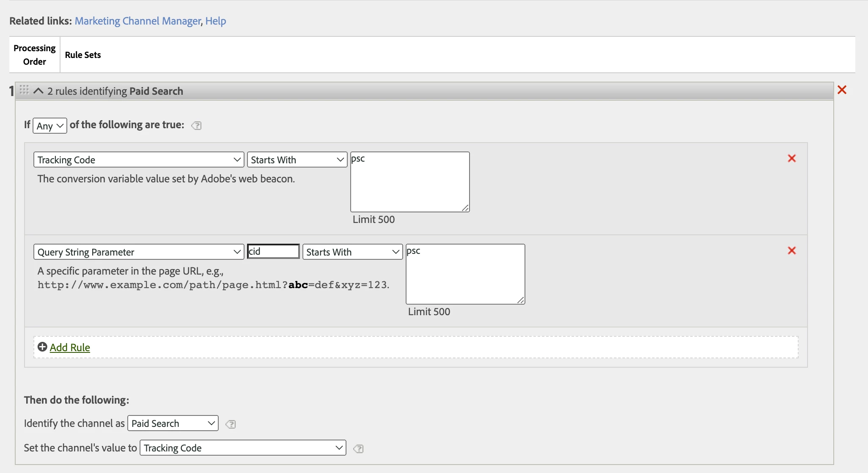Image resolution: width=868 pixels, height=473 pixels.
Task: Remove the Query String Parameter rule row
Action: (792, 250)
